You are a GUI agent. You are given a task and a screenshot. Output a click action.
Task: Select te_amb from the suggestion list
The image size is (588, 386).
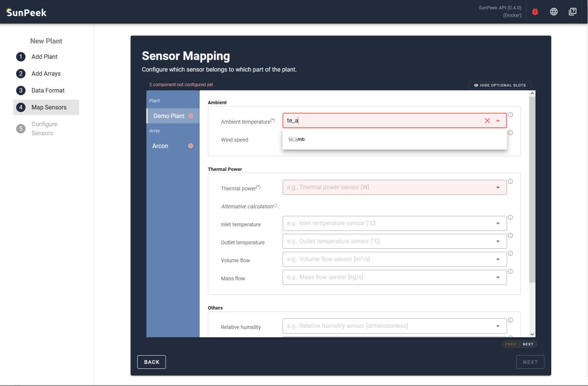click(394, 139)
